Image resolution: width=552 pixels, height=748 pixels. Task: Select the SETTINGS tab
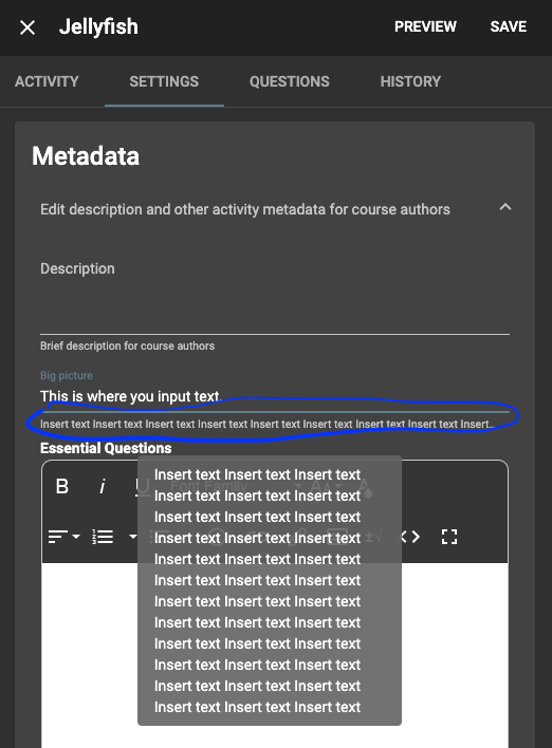click(164, 82)
